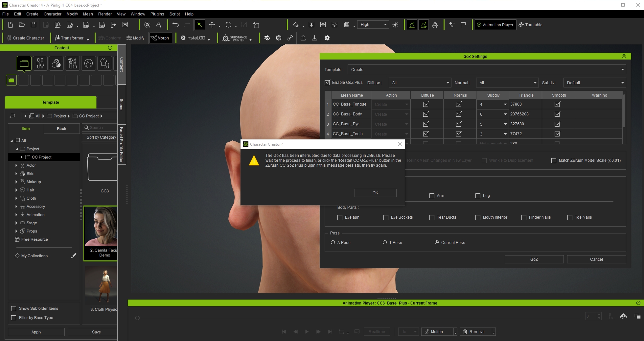Click the GoZ mesh table vertical scrollbar

tap(624, 110)
